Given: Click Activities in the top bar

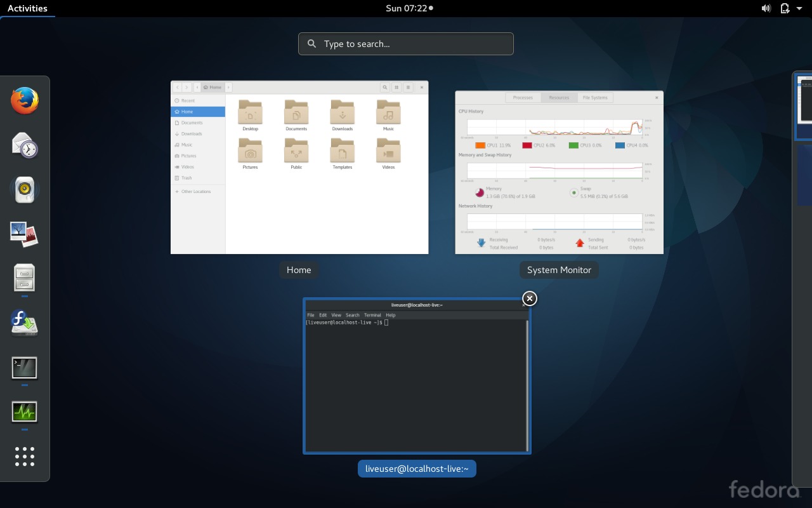Looking at the screenshot, I should [27, 8].
